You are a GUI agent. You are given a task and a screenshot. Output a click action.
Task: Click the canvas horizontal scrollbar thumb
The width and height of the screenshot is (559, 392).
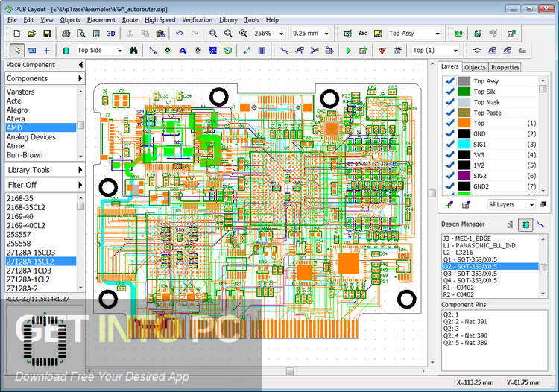point(290,371)
